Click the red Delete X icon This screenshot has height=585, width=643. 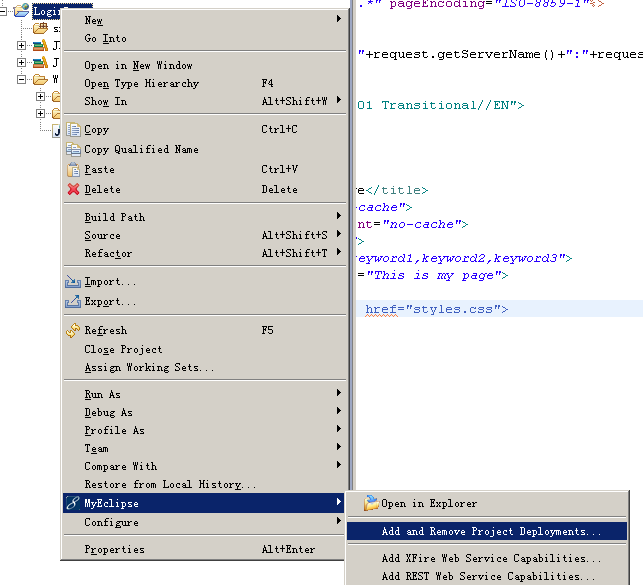tap(73, 189)
